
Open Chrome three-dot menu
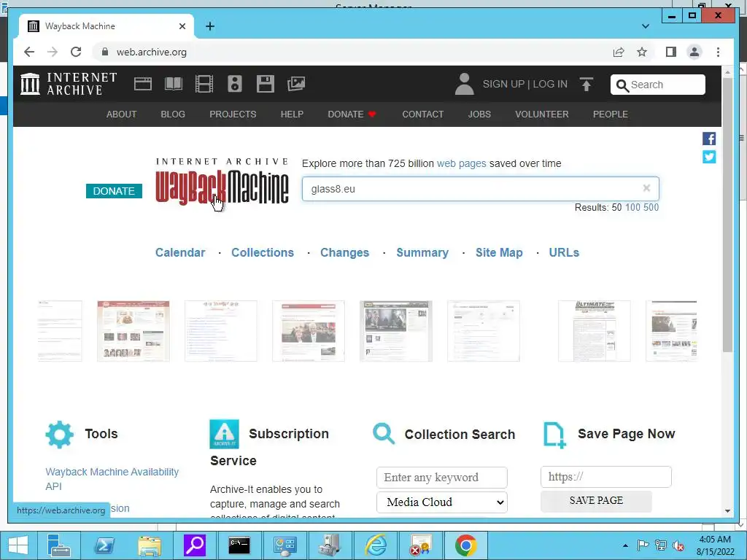coord(718,52)
